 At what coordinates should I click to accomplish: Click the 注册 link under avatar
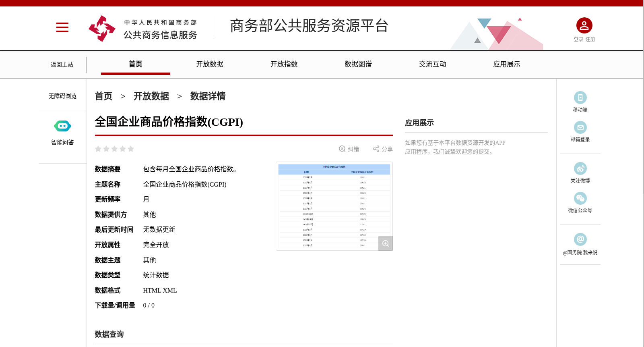click(590, 39)
